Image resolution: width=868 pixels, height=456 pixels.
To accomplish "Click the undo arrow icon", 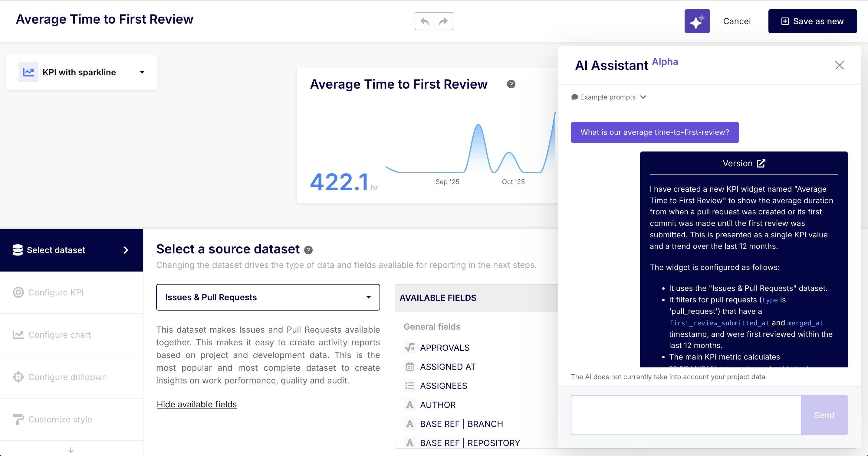I will click(x=424, y=21).
